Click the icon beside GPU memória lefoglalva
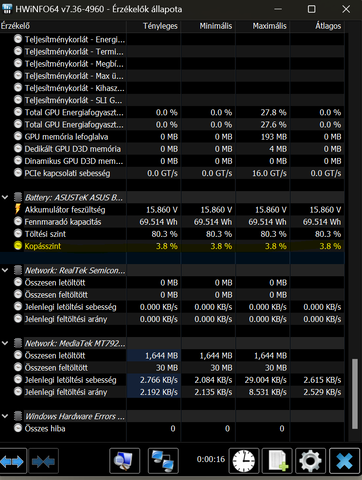362x480 pixels. pos(18,136)
